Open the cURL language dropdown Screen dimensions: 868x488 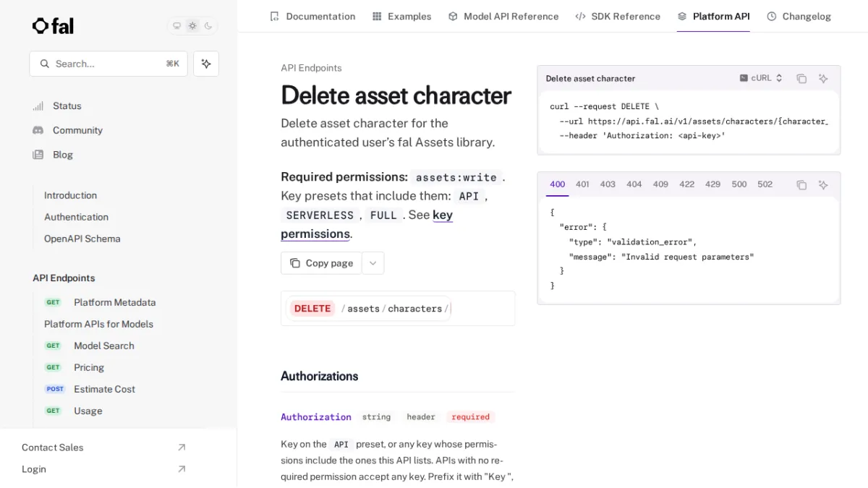761,78
